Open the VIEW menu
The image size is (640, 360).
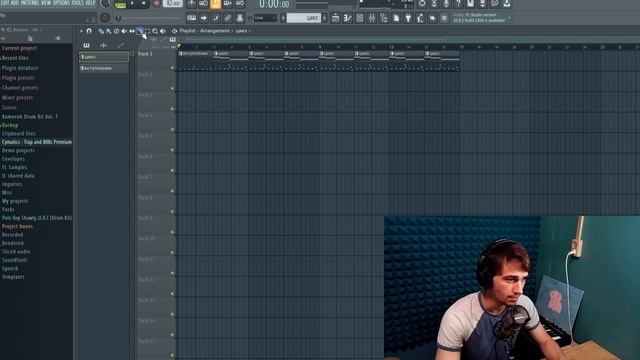click(x=46, y=3)
